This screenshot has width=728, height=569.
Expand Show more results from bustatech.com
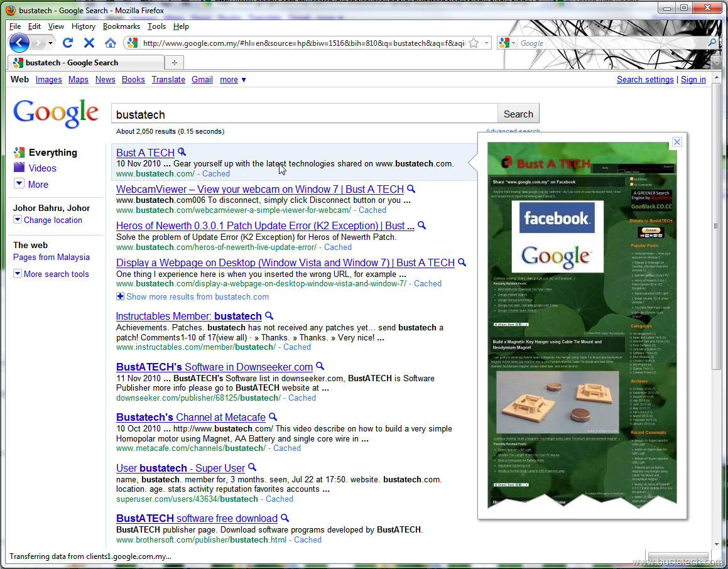tap(192, 296)
